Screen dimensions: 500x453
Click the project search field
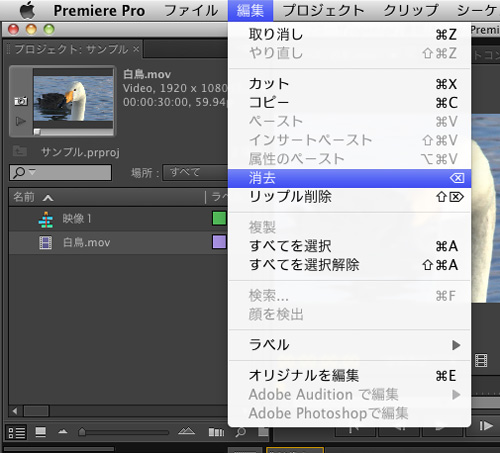60,172
